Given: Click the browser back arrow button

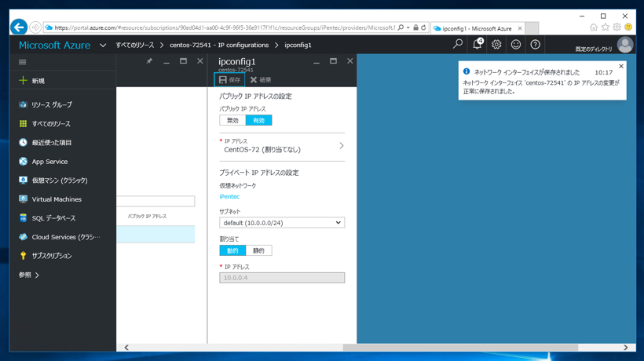Looking at the screenshot, I should (19, 27).
